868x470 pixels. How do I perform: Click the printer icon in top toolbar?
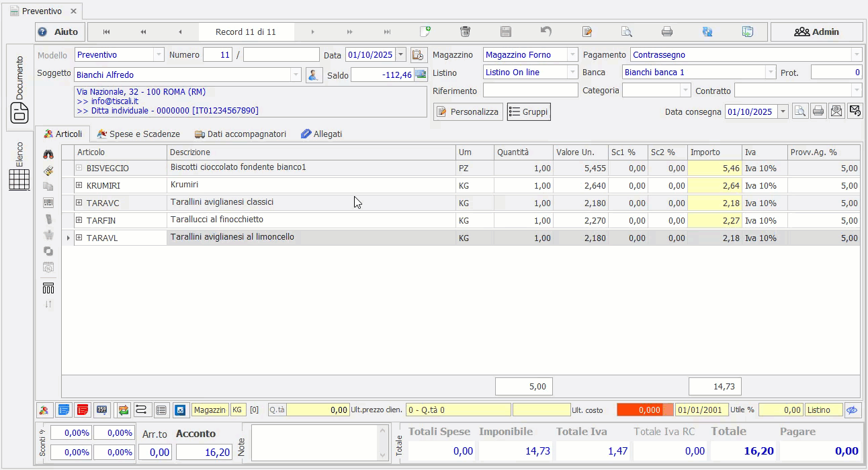click(x=666, y=32)
